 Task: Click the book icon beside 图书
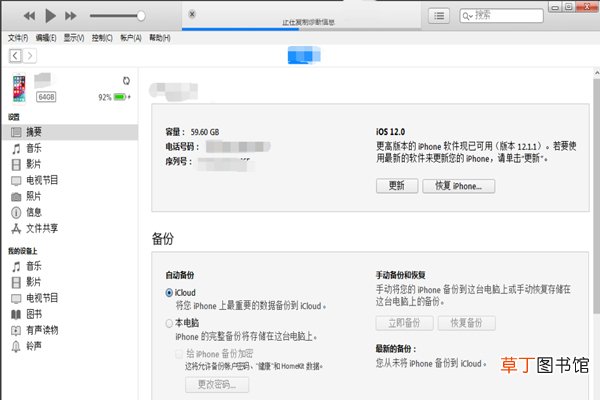click(x=16, y=315)
